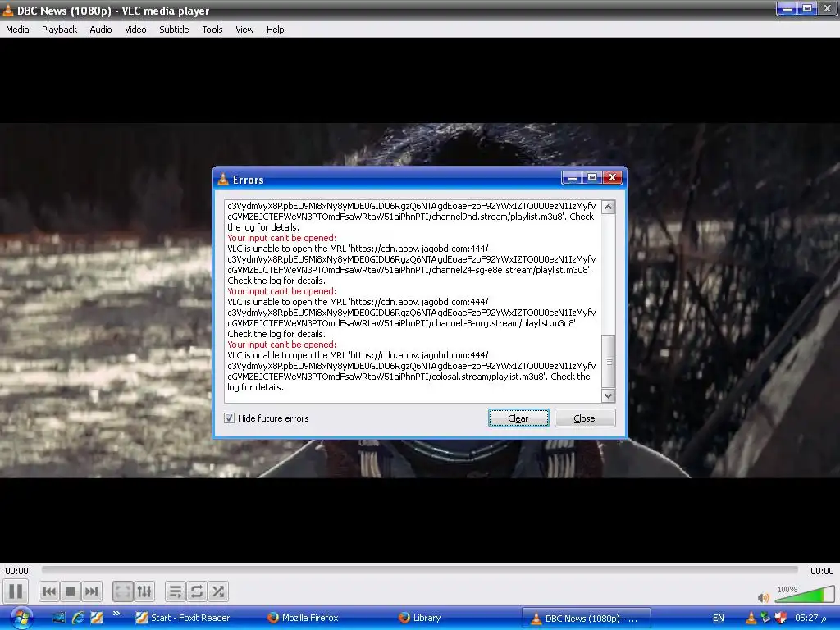840x630 pixels.
Task: Open the Media menu
Action: [x=17, y=30]
